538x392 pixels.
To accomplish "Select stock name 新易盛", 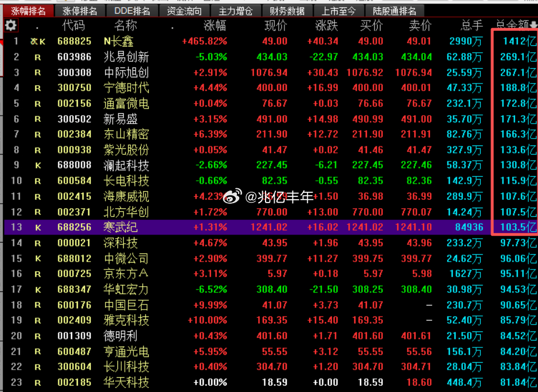I will [120, 120].
